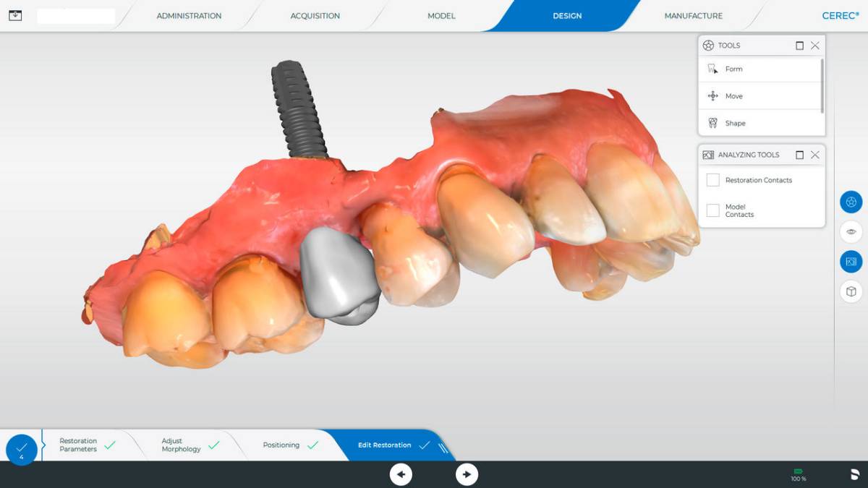Select the Shape tool
The height and width of the screenshot is (488, 868).
coord(735,124)
